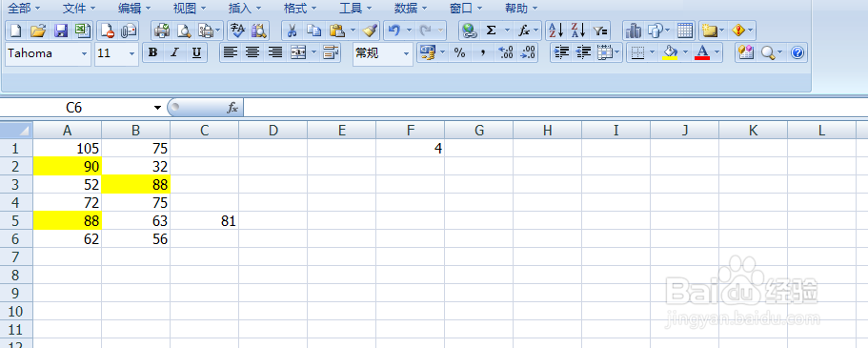Open the 窗口 menu
868x348 pixels.
pos(466,9)
